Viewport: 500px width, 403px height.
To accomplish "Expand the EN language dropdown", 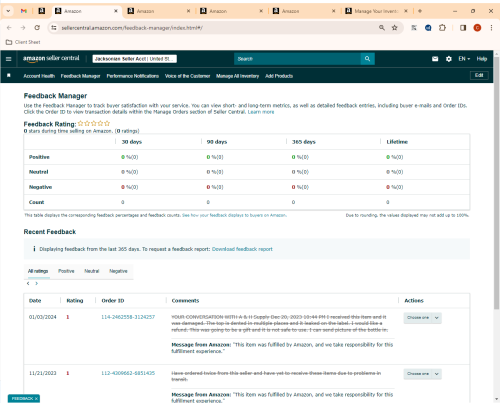I will point(464,59).
